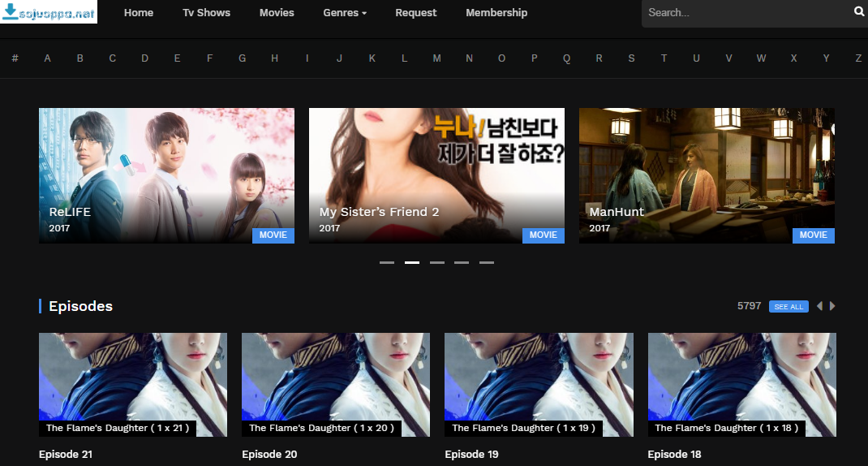
Task: Select the third carousel slide indicator
Action: (x=436, y=263)
